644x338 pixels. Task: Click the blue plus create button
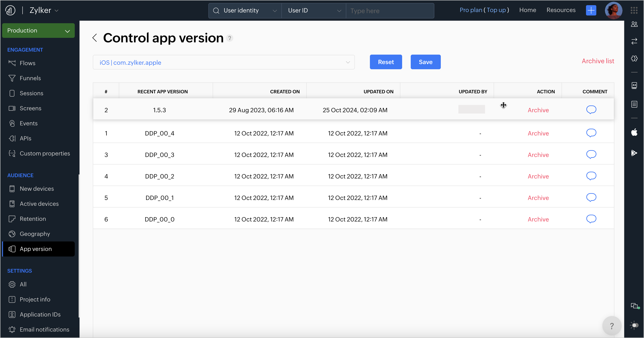coord(591,10)
